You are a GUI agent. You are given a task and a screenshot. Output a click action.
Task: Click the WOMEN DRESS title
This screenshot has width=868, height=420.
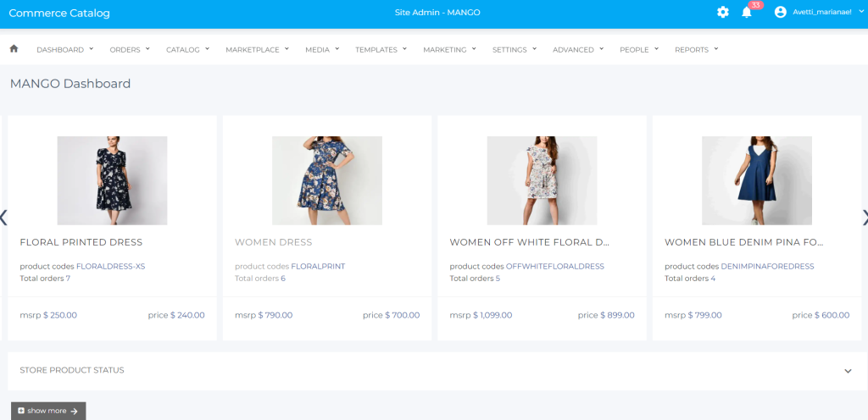[x=274, y=242]
